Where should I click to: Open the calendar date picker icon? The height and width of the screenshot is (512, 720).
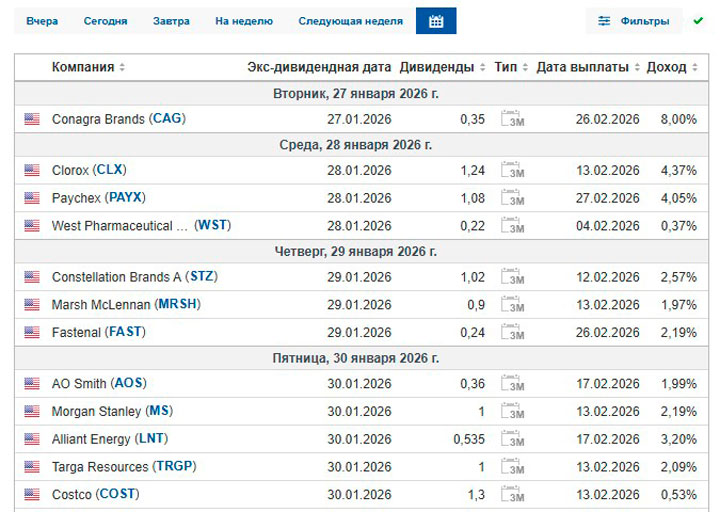point(435,21)
